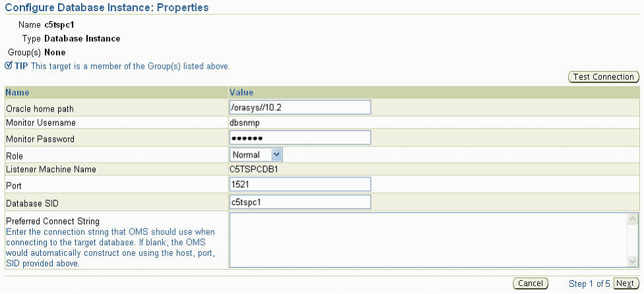Click the Database SID text box
This screenshot has width=644, height=294.
click(x=300, y=201)
